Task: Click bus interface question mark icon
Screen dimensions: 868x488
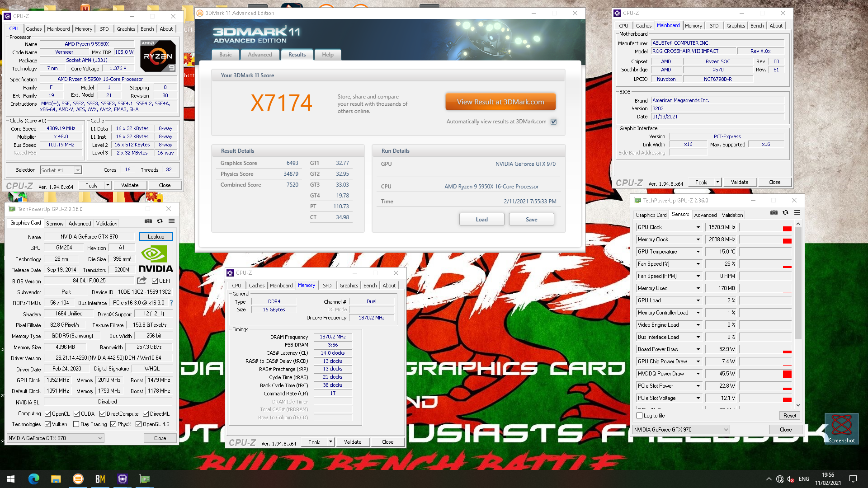Action: pos(171,303)
